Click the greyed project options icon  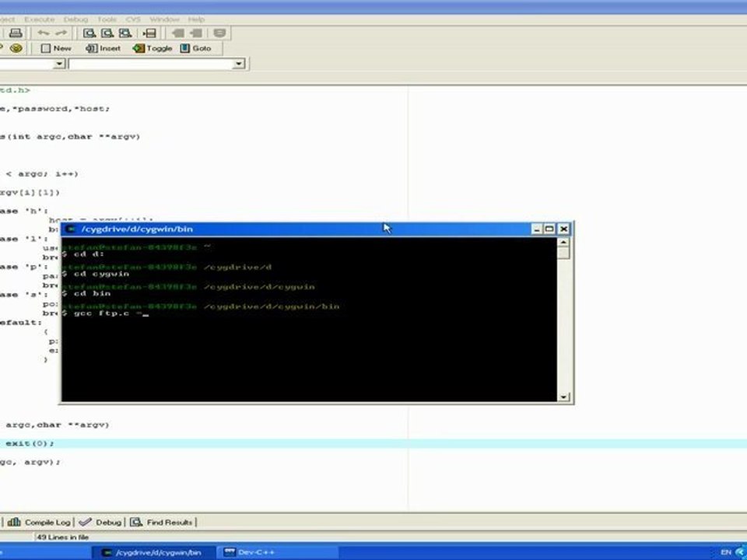(x=219, y=33)
